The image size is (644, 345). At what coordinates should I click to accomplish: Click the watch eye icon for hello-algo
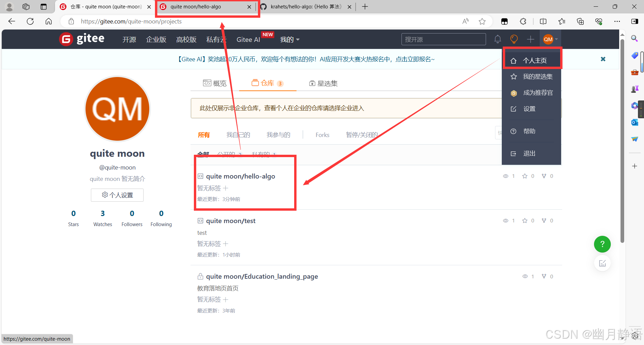point(505,176)
